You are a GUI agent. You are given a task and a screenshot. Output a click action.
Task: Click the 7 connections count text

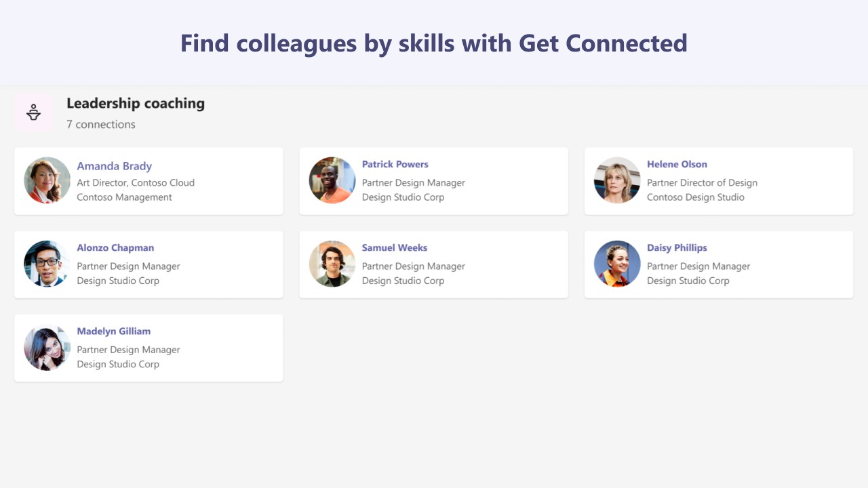point(101,124)
